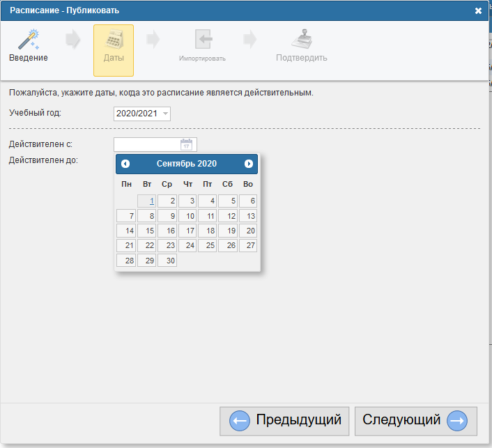Pick day 7 in the calendar
Viewport: 492px width, 448px height.
(x=126, y=216)
